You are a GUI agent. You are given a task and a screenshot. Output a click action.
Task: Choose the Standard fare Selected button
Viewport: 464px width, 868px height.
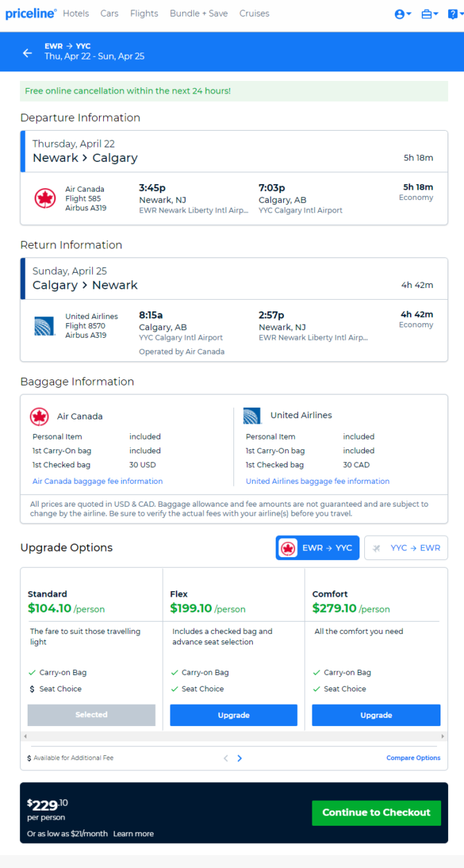point(91,715)
